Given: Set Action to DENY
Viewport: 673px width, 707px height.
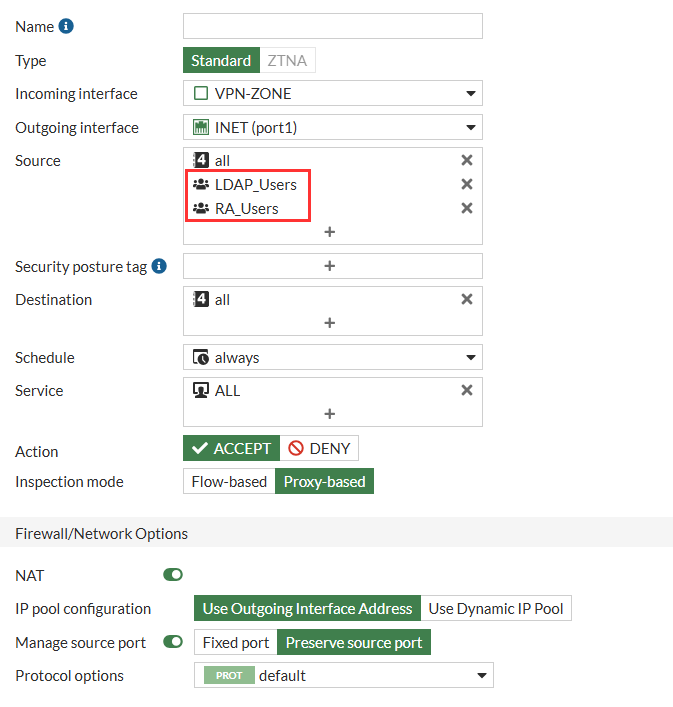Looking at the screenshot, I should tap(319, 448).
